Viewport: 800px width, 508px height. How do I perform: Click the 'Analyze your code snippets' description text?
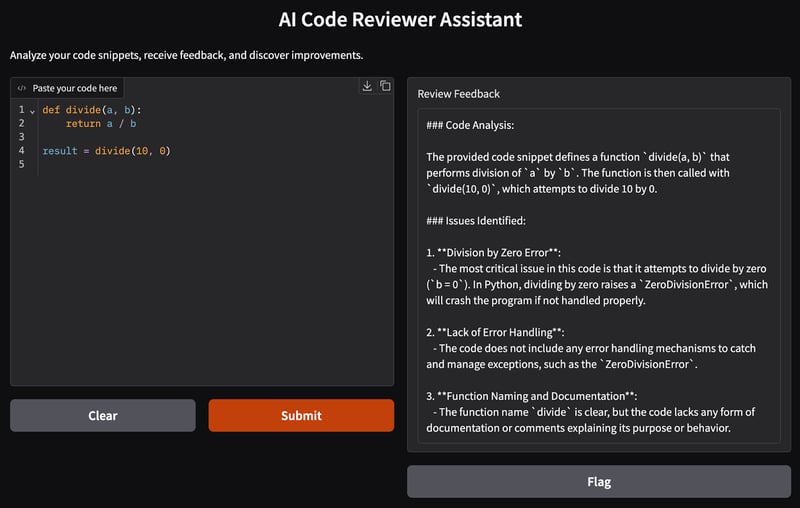point(186,55)
